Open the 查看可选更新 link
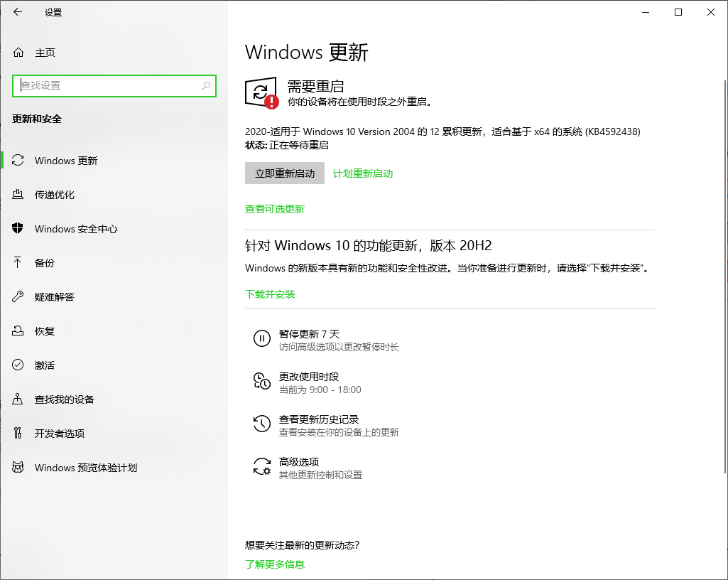The image size is (728, 580). pos(275,209)
